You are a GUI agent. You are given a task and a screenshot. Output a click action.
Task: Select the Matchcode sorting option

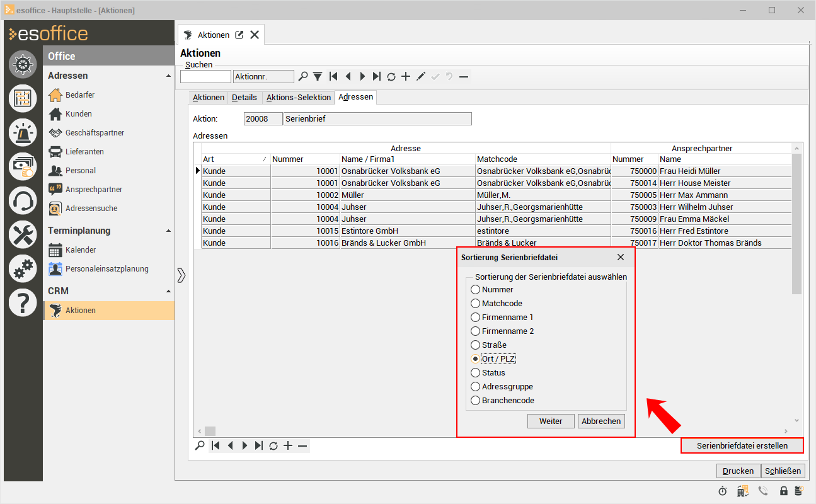(497, 304)
